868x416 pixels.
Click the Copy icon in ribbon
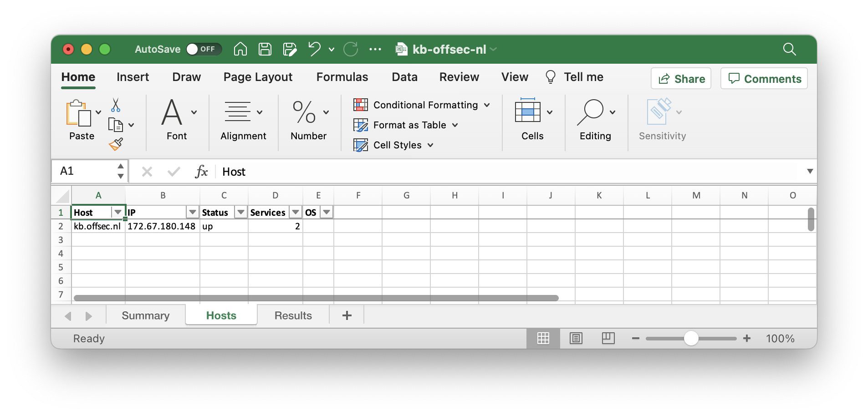(x=116, y=125)
